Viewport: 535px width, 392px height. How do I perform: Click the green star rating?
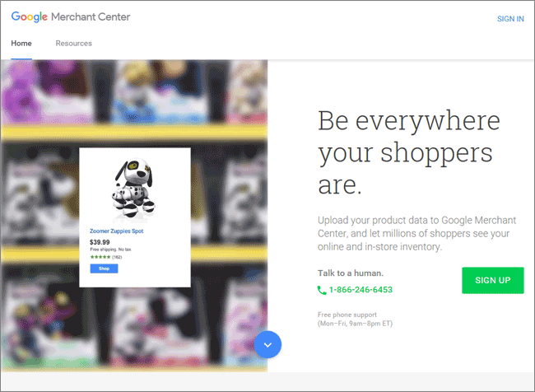[100, 257]
